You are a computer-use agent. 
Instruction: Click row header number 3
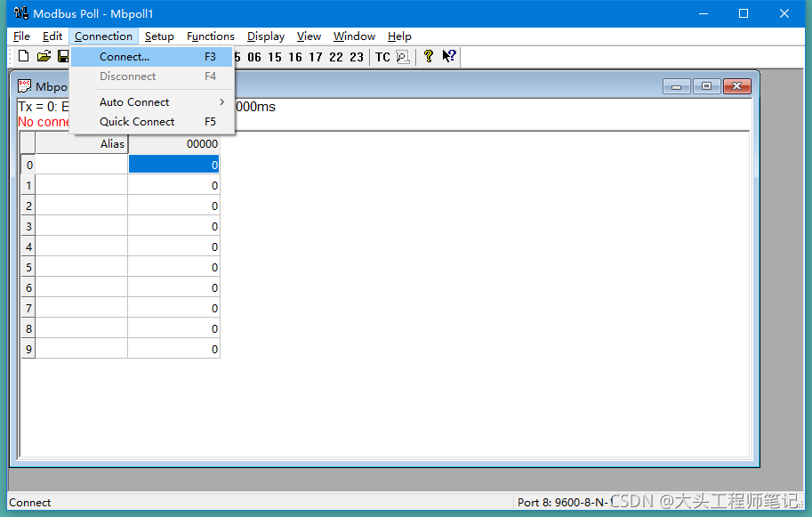[28, 226]
